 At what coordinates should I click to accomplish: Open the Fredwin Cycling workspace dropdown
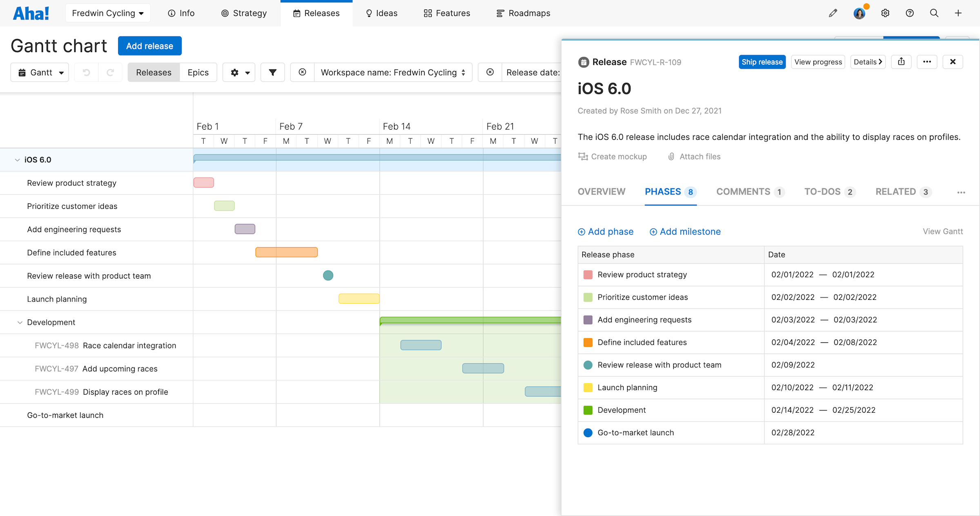pos(107,13)
